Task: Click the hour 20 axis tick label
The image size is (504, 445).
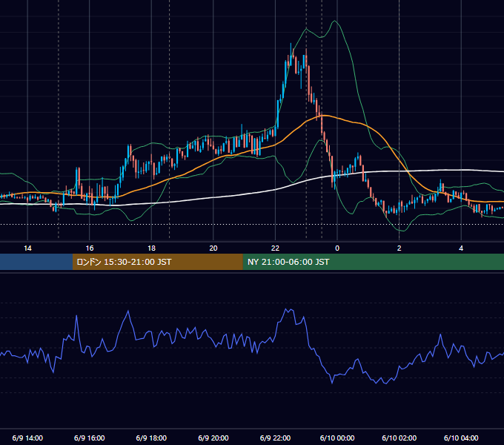Action: pos(213,248)
